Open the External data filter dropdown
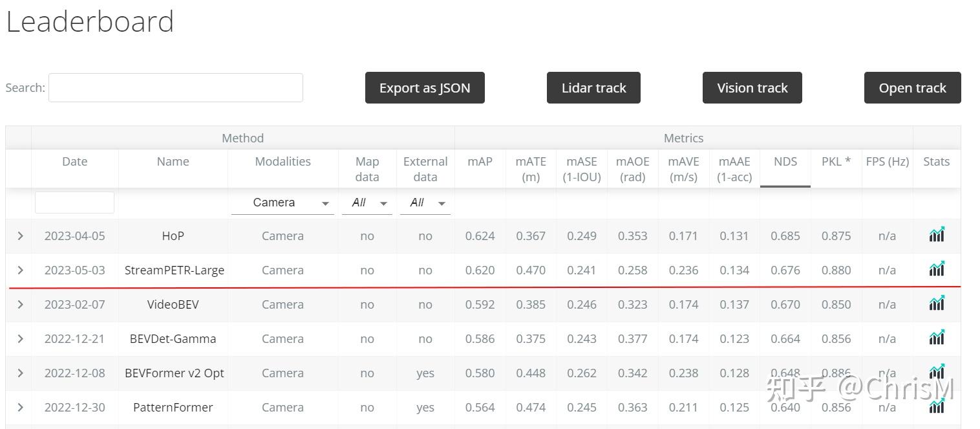The image size is (980, 429). (x=425, y=203)
